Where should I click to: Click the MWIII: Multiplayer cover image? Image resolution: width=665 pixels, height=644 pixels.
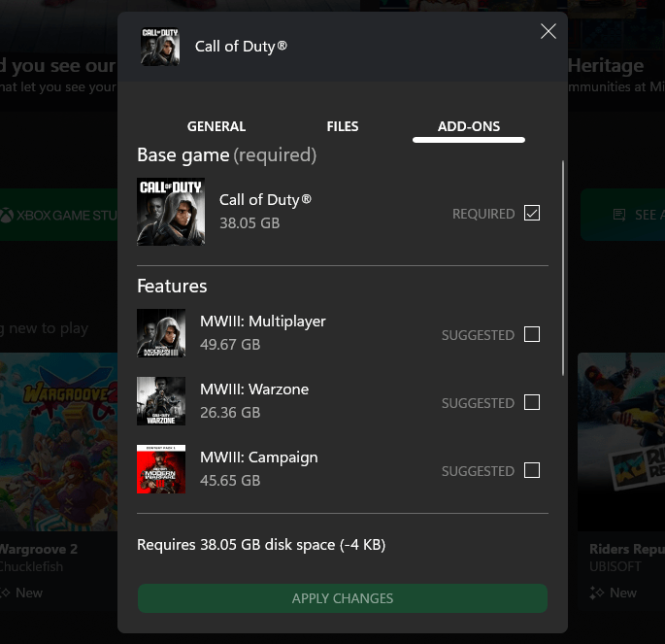point(161,333)
